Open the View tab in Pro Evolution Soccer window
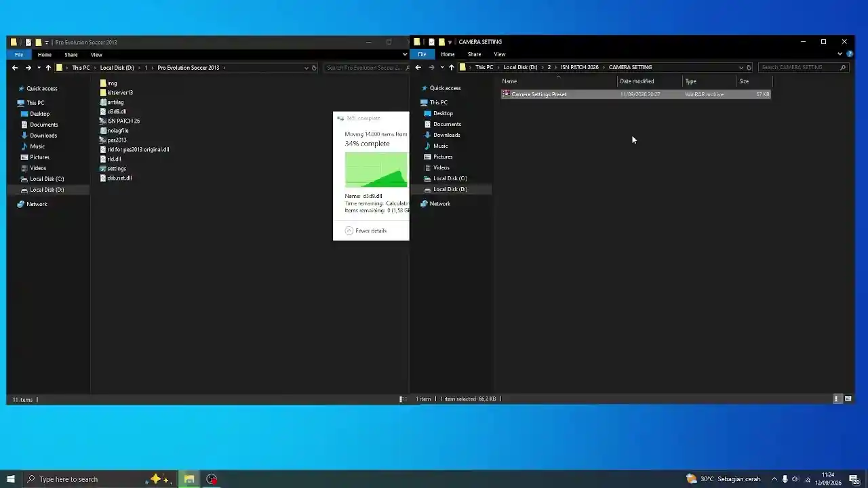The width and height of the screenshot is (868, 488). pyautogui.click(x=96, y=55)
